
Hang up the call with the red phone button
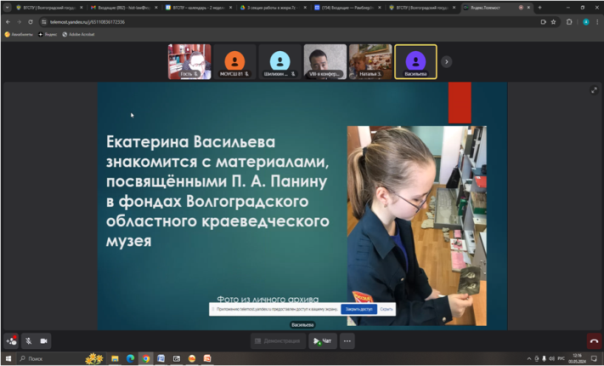(594, 341)
